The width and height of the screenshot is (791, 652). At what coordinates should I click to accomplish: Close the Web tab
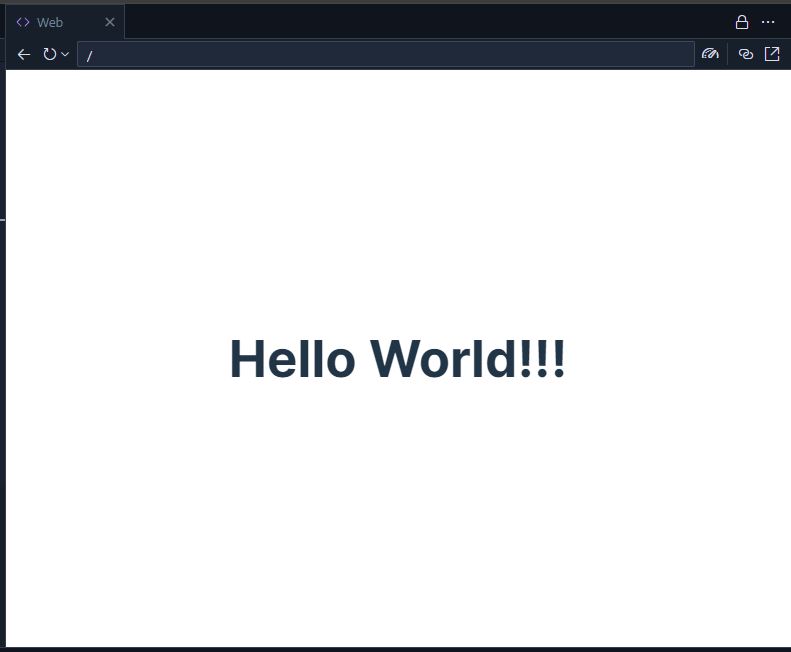pos(110,22)
